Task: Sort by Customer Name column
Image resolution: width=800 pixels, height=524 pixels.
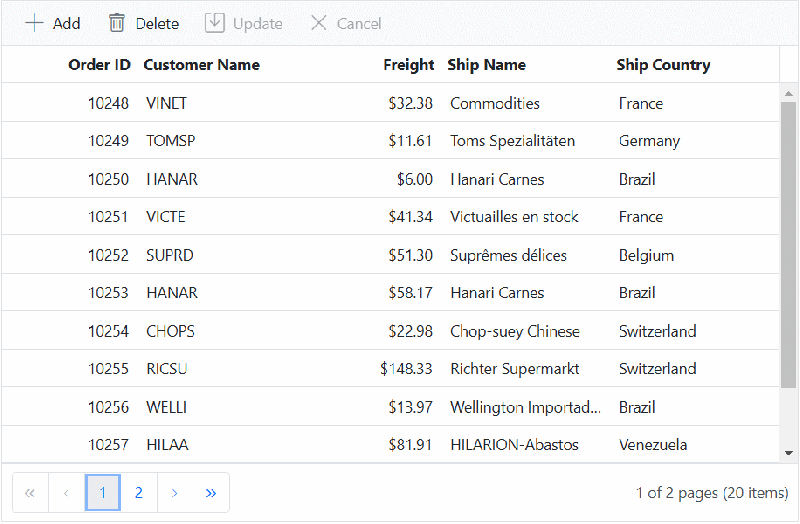Action: point(201,65)
